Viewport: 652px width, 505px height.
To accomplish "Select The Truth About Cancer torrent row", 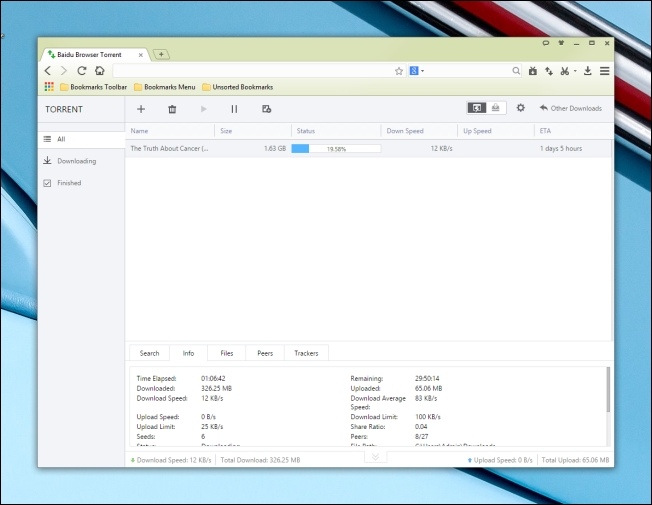I will coord(368,149).
